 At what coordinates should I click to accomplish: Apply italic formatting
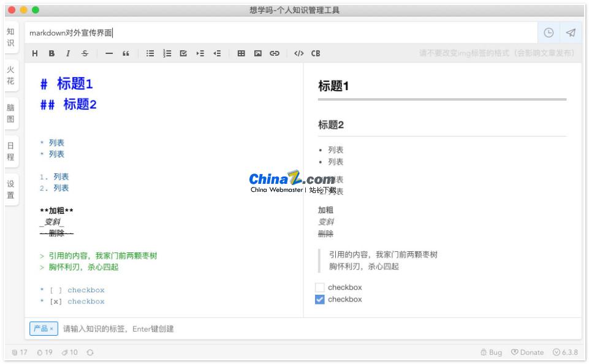pyautogui.click(x=67, y=53)
